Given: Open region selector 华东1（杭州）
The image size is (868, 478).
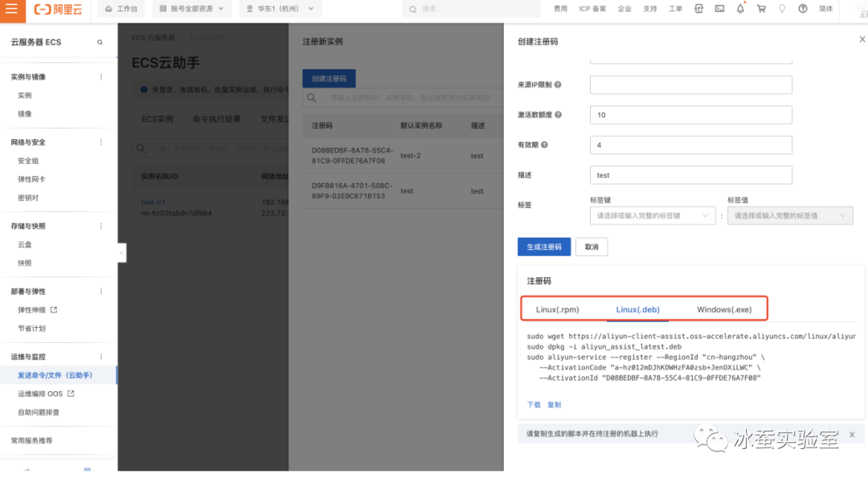Looking at the screenshot, I should click(x=280, y=9).
